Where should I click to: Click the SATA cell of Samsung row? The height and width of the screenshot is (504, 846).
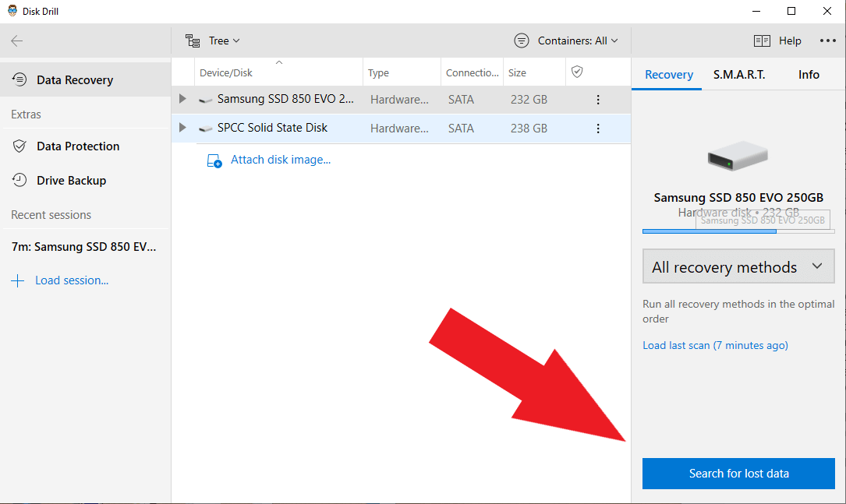pos(462,100)
